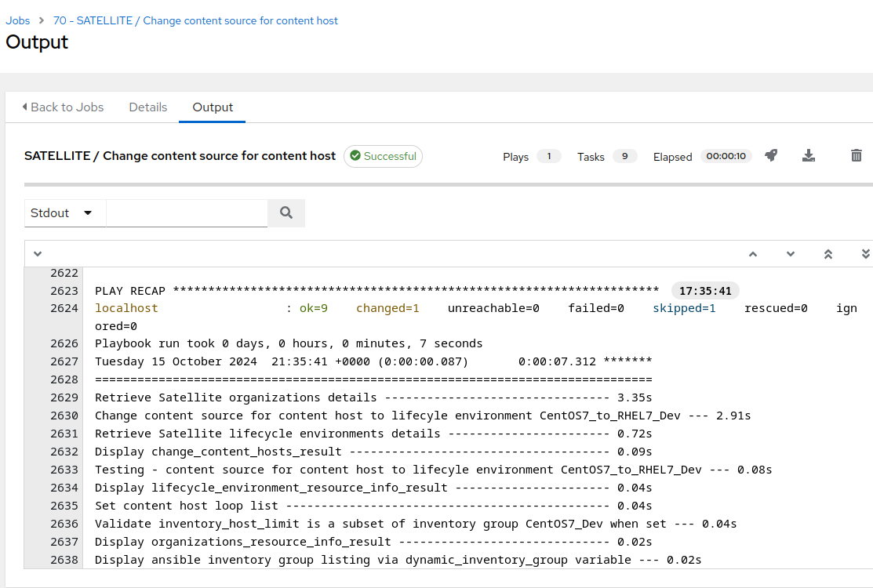
Task: Click 'Retrieve Satellite organizations details' line
Action: (373, 397)
